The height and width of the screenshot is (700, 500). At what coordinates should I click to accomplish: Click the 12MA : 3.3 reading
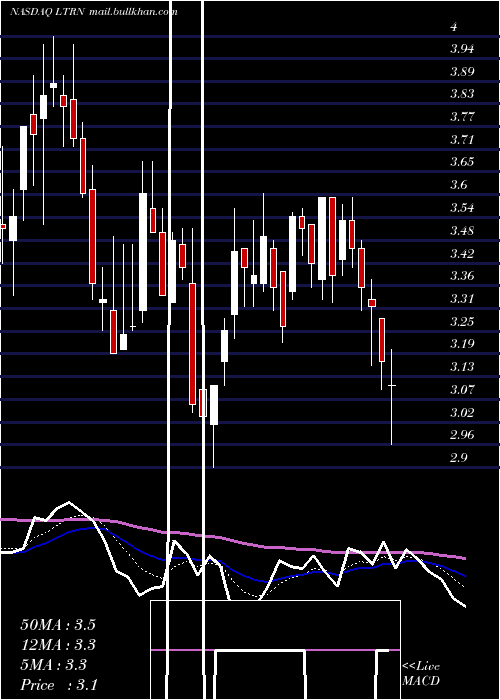[x=58, y=645]
